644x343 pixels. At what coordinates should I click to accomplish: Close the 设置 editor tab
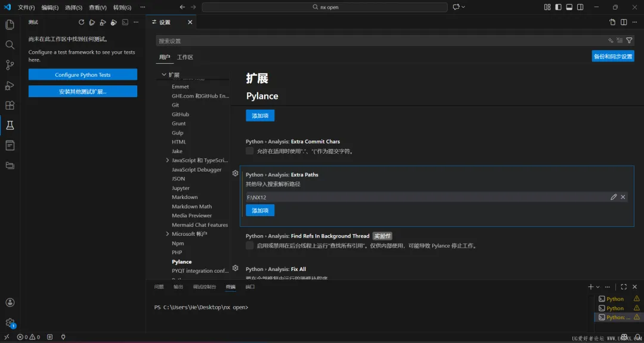pos(190,22)
